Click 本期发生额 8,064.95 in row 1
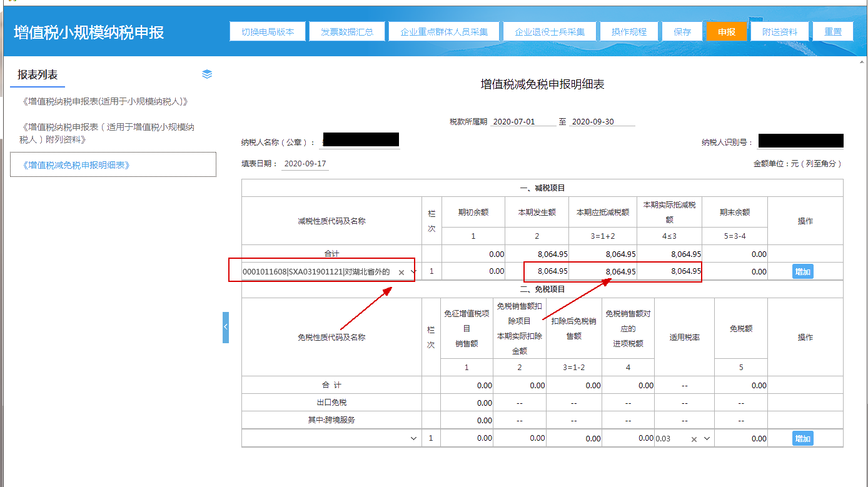This screenshot has height=487, width=868. [x=538, y=271]
